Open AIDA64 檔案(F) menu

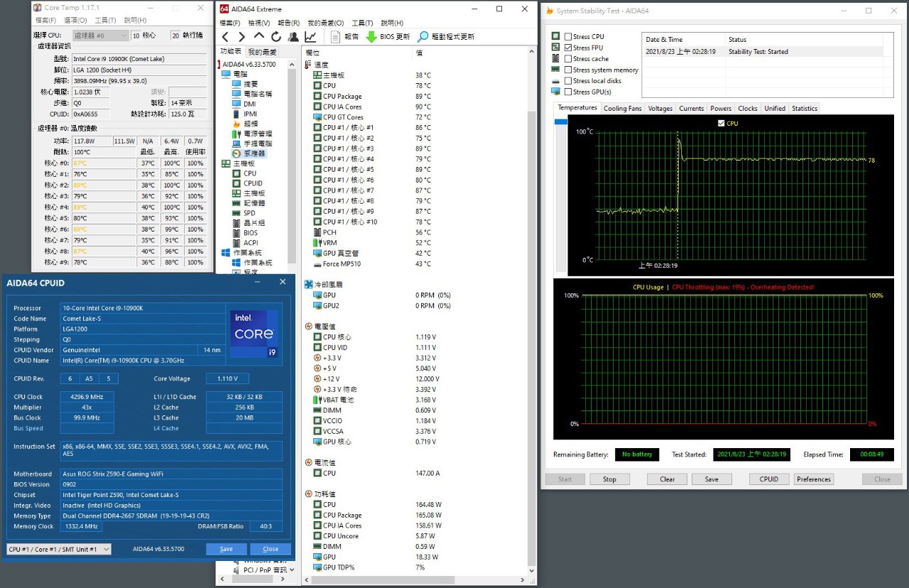230,23
